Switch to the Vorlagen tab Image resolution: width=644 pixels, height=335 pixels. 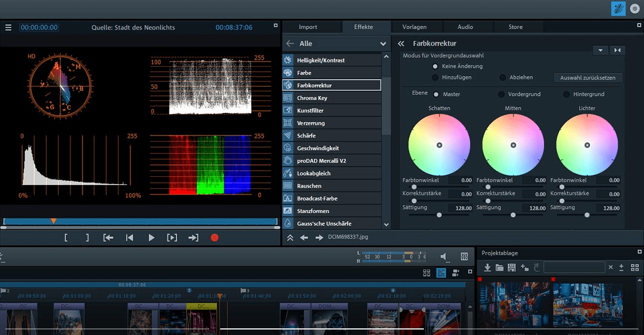click(414, 27)
